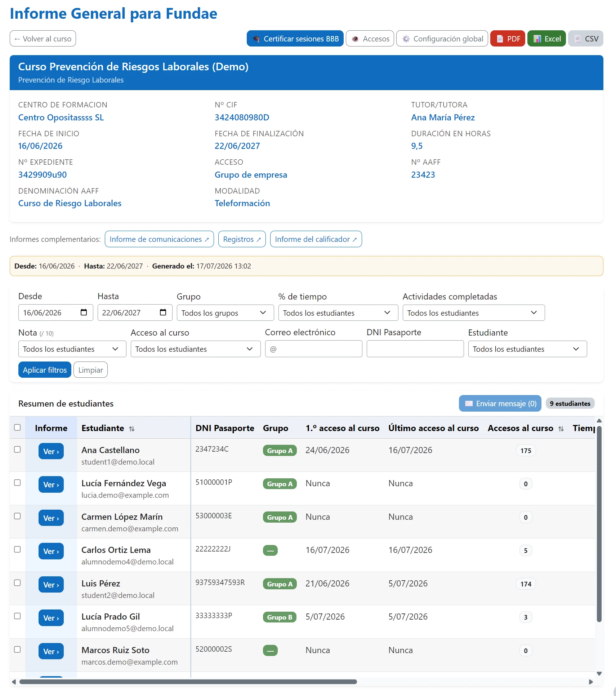Select the checkbox for Ana Castellano

click(x=17, y=449)
